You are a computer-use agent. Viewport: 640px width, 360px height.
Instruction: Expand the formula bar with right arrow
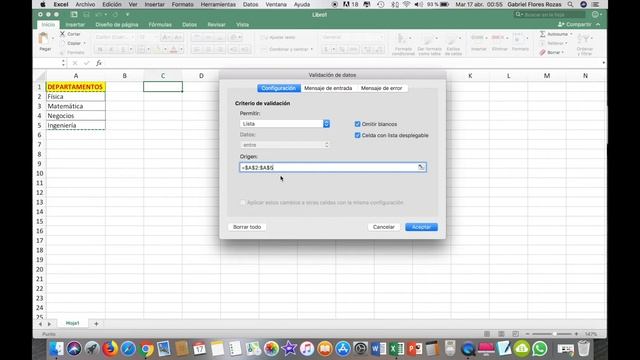(x=603, y=63)
